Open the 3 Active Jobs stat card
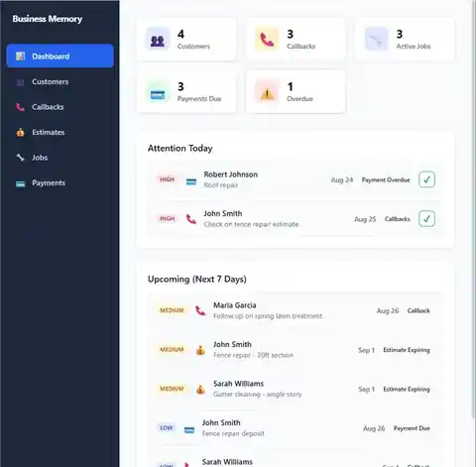 pyautogui.click(x=405, y=40)
